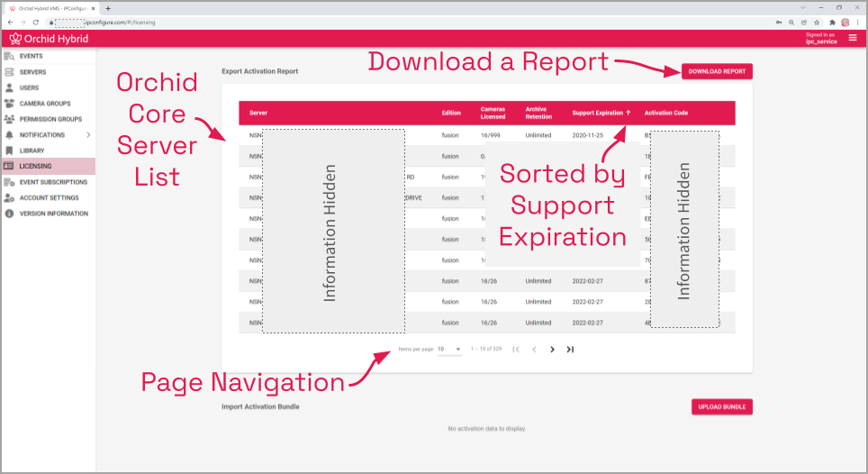Go to last page of results
Screen dimensions: 868x474
pos(570,350)
